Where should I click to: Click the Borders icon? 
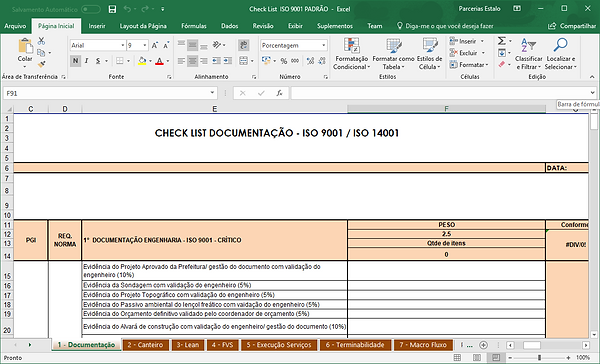point(120,61)
